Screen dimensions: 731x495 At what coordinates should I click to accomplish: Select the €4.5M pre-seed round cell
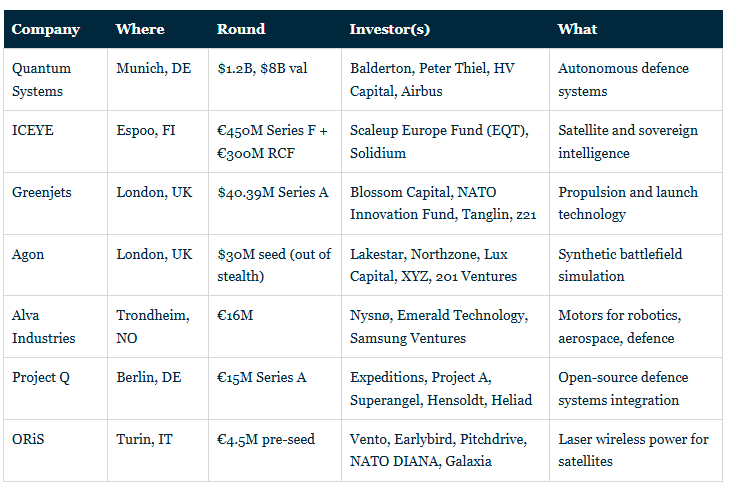click(x=275, y=451)
